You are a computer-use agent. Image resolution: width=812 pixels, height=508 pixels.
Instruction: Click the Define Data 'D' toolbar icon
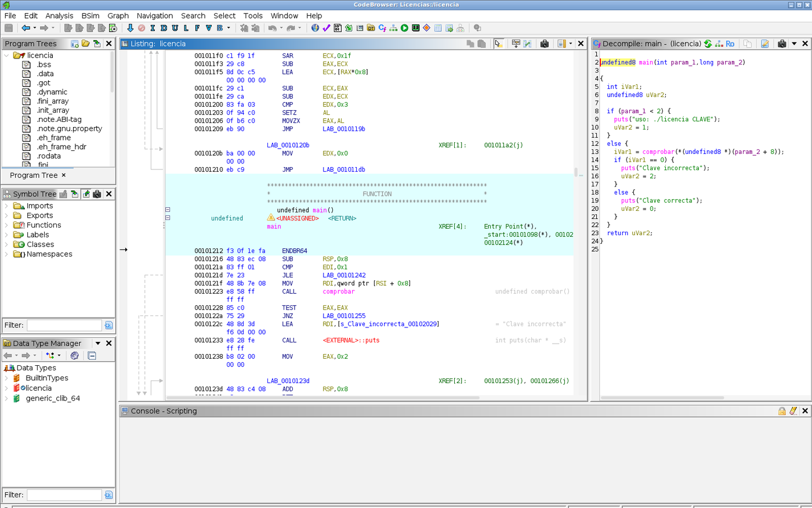164,28
